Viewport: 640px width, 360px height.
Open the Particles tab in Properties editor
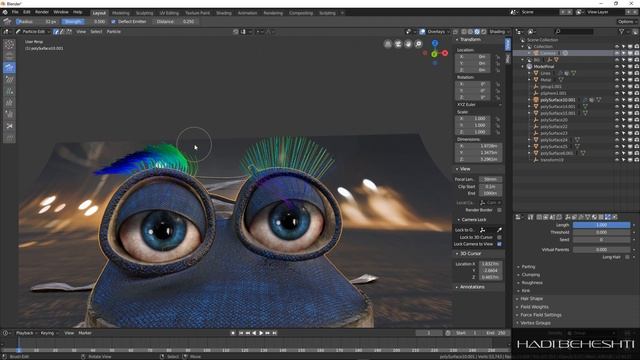coord(607,217)
